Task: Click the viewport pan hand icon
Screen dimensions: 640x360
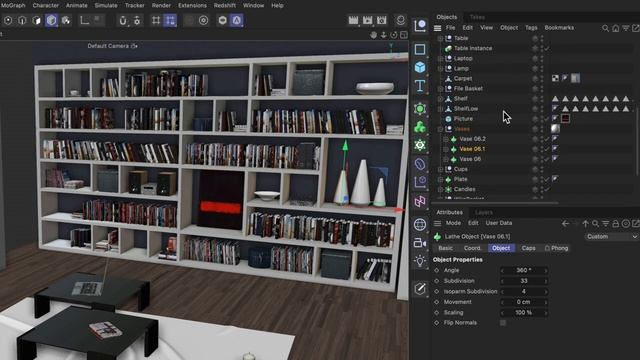Action: pos(373,35)
